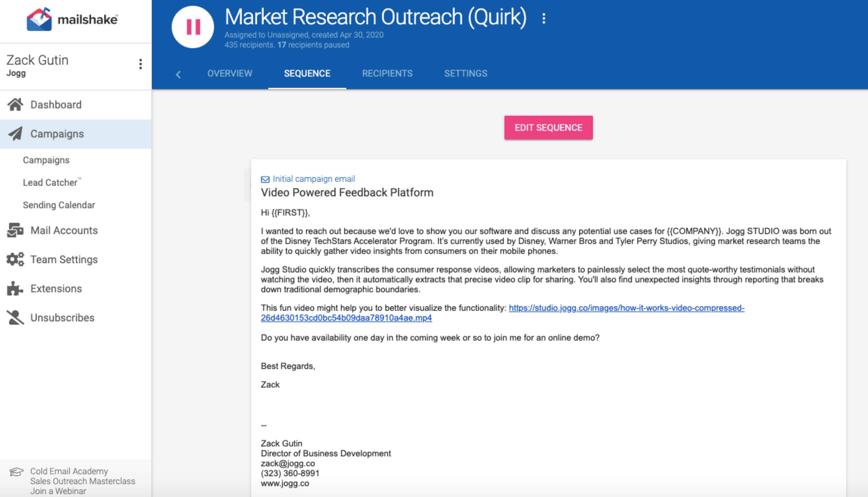Select Lead Catcher in sidebar
Image resolution: width=868 pixels, height=497 pixels.
tap(50, 182)
